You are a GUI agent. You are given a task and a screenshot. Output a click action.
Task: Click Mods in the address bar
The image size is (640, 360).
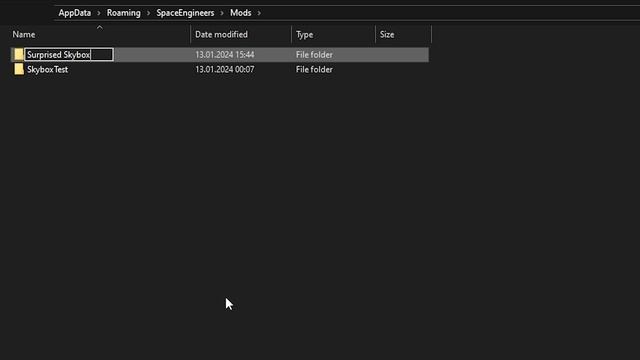coord(240,13)
